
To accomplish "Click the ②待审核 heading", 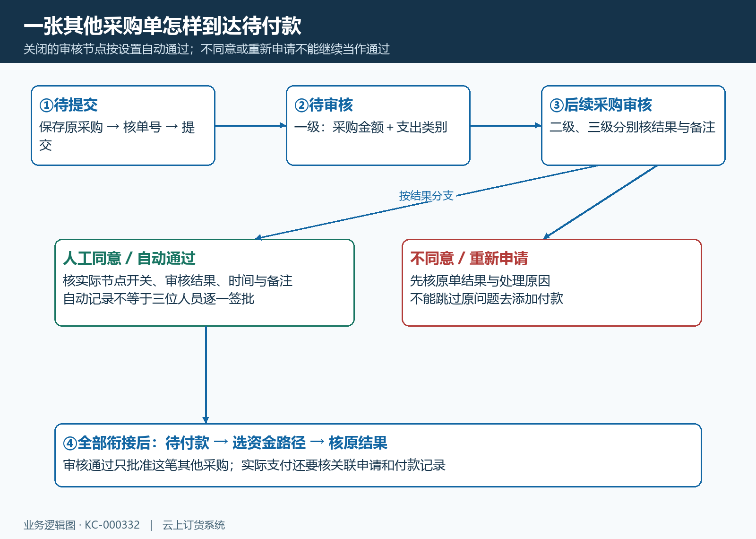I will [324, 105].
